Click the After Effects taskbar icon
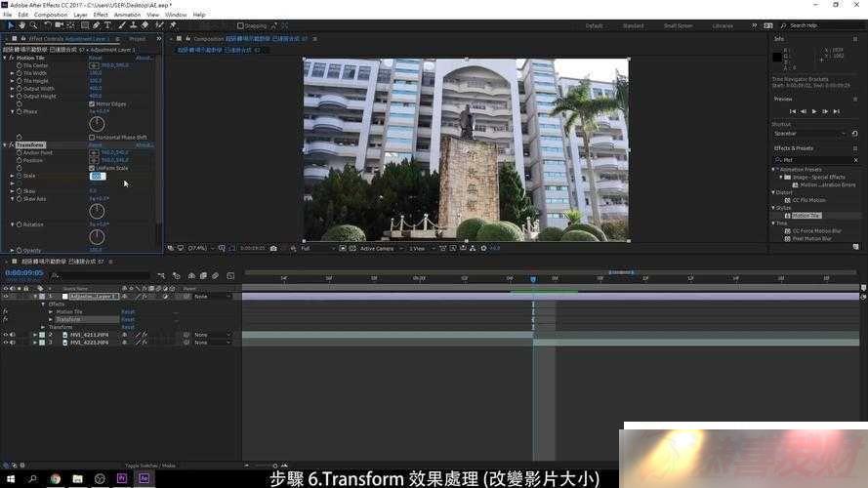This screenshot has height=488, width=868. point(144,478)
